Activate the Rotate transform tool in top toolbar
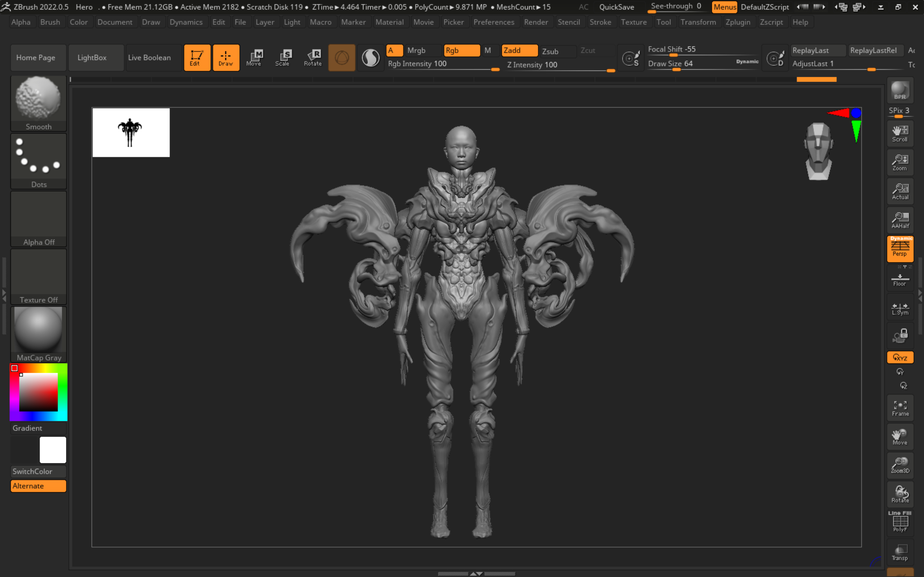Screen dimensions: 924x577 click(312, 57)
